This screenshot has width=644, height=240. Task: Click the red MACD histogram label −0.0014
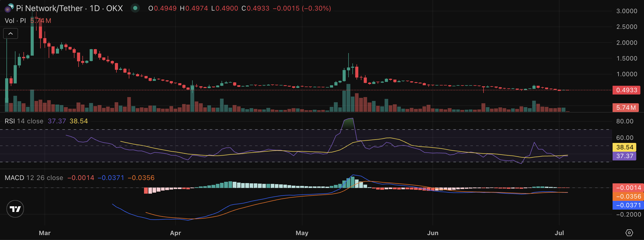point(628,188)
